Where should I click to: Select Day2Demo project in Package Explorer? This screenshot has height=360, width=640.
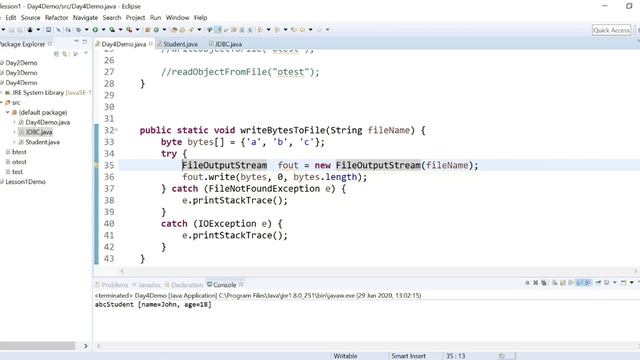[x=21, y=63]
